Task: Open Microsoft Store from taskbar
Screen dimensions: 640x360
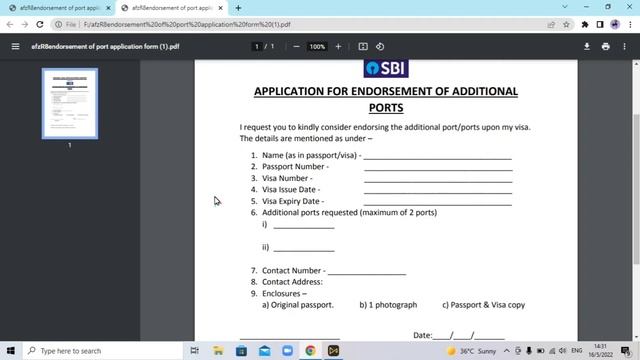Action: pos(241,351)
